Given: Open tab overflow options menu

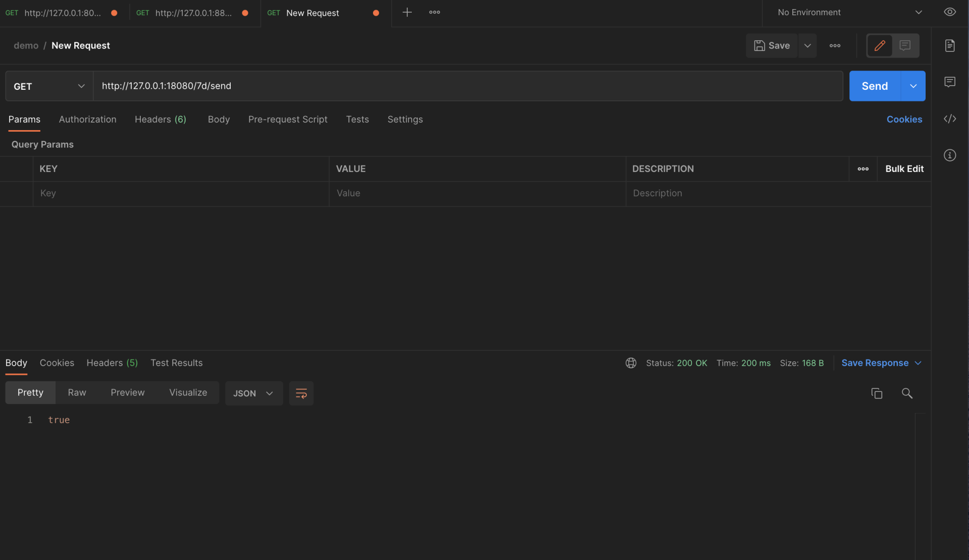Looking at the screenshot, I should pyautogui.click(x=435, y=12).
